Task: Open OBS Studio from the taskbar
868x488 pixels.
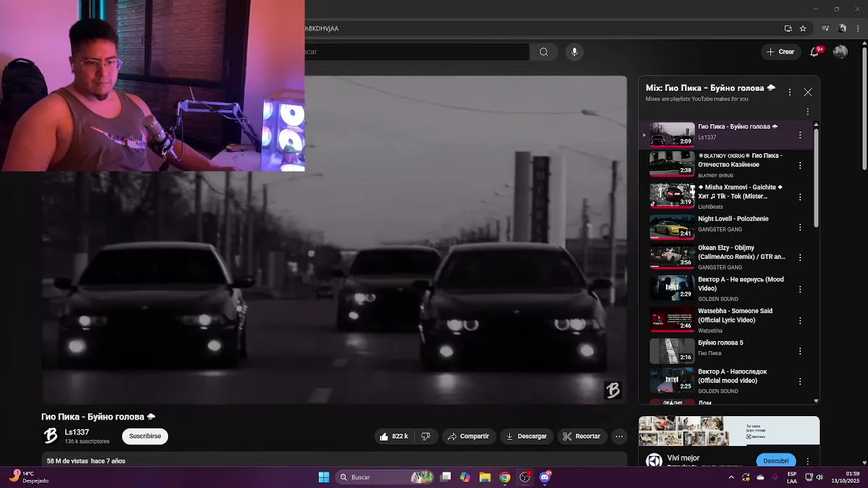Action: point(525,477)
